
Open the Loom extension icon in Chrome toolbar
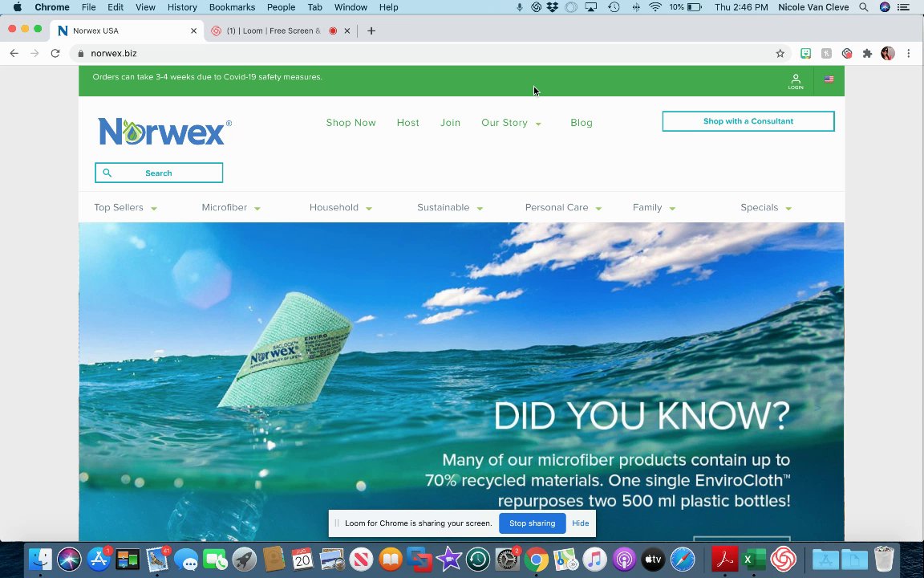point(847,54)
